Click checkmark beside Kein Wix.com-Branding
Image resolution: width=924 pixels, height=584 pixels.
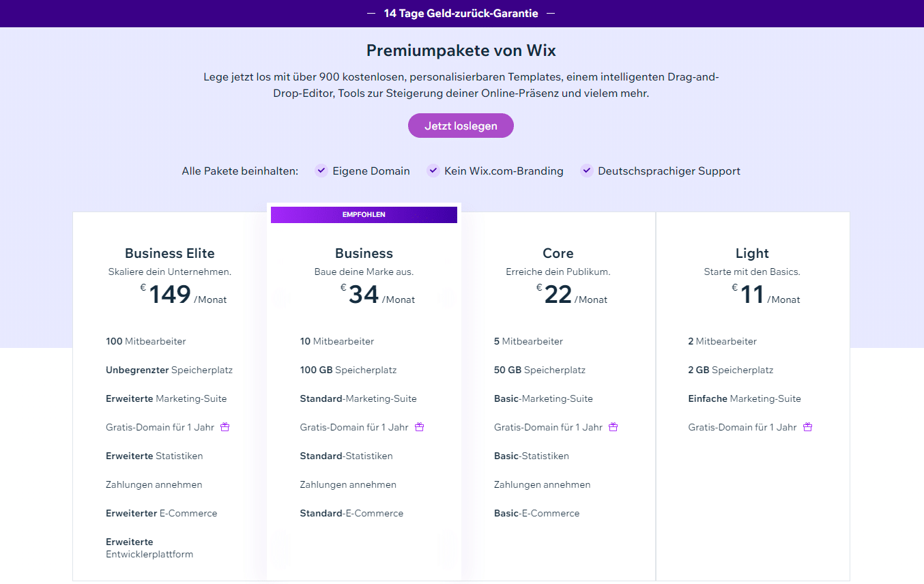tap(433, 171)
